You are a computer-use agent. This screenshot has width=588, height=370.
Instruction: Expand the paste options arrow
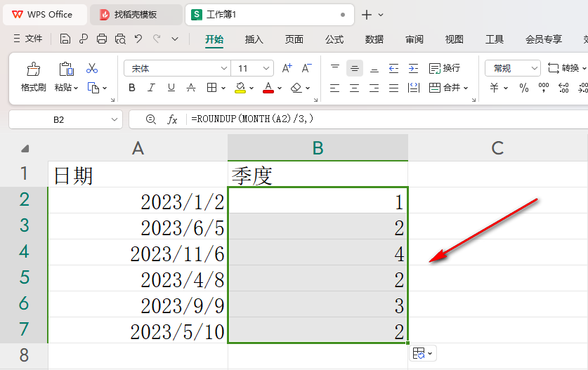coord(76,88)
